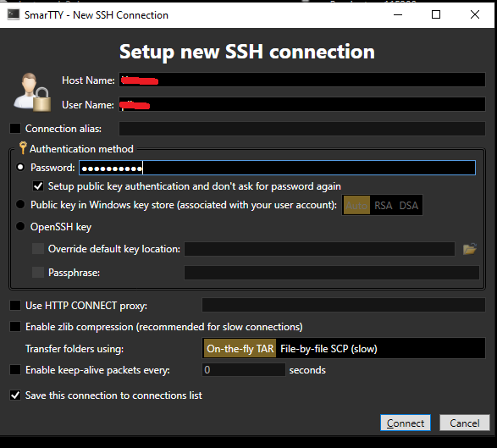This screenshot has height=448, width=497.
Task: Select On-the-fly TAR transfer mode
Action: (x=240, y=349)
